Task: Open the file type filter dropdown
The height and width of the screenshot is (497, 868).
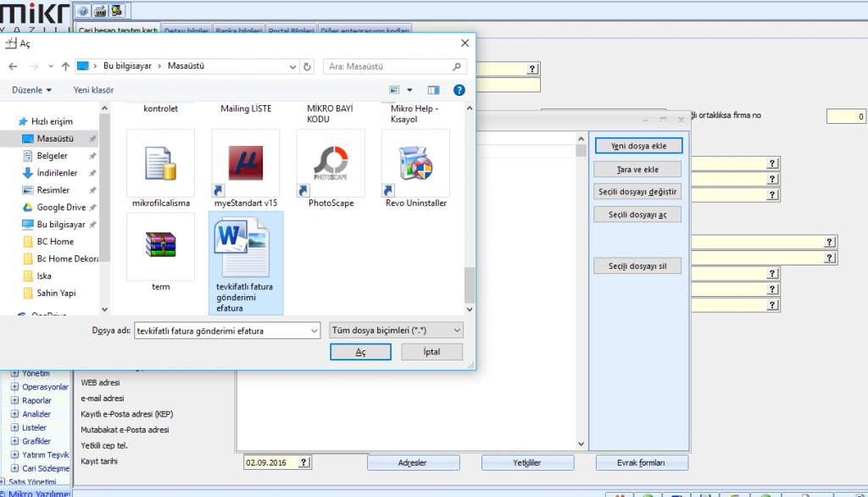Action: pos(396,330)
